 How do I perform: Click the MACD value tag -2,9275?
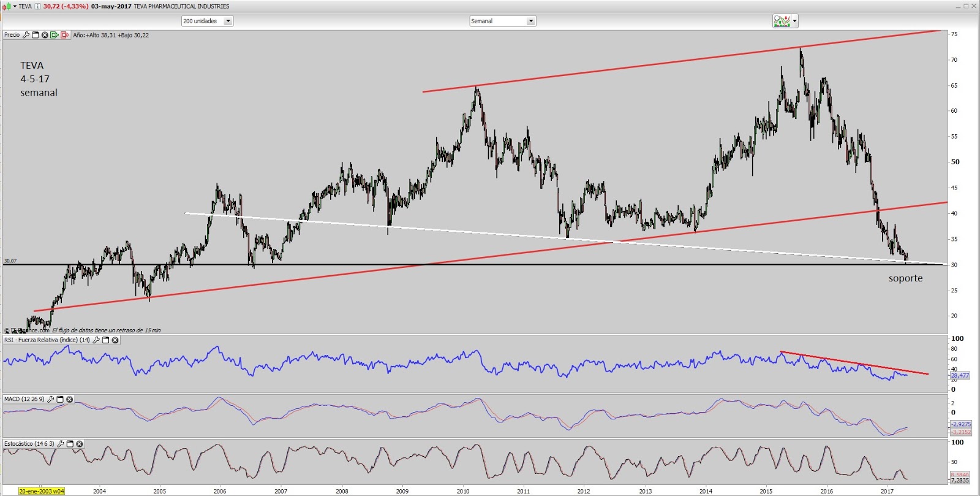[x=960, y=424]
